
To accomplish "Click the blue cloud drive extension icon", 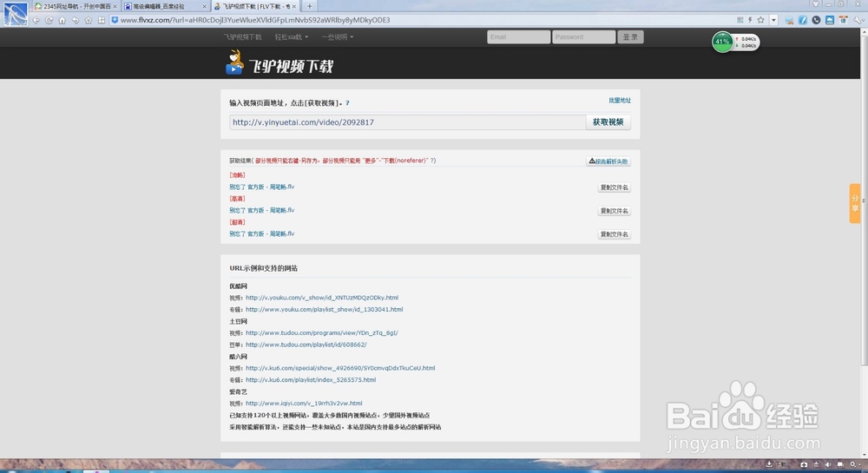I will 829,20.
